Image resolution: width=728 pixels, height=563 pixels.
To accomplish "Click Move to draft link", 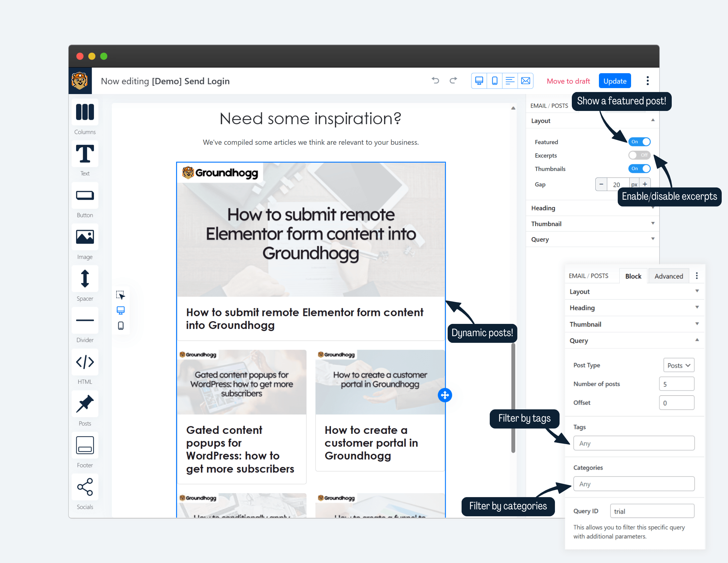I will tap(568, 81).
